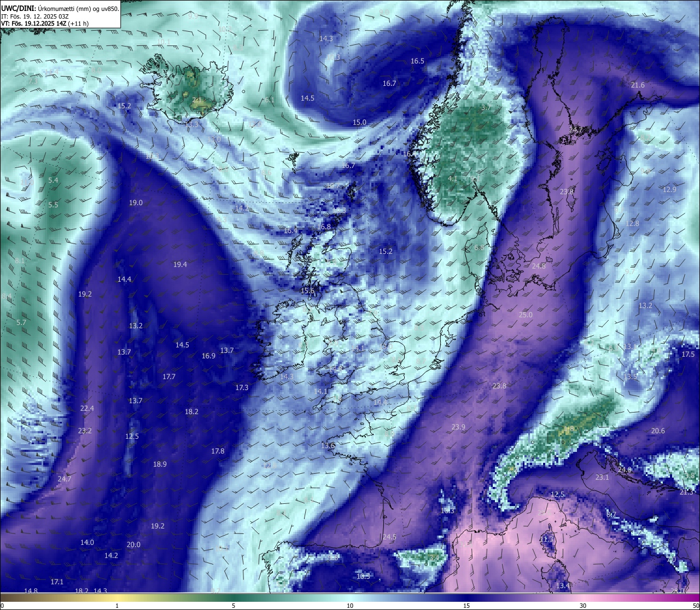Click the 16.9 value on the map
The height and width of the screenshot is (610, 700).
pyautogui.click(x=208, y=356)
